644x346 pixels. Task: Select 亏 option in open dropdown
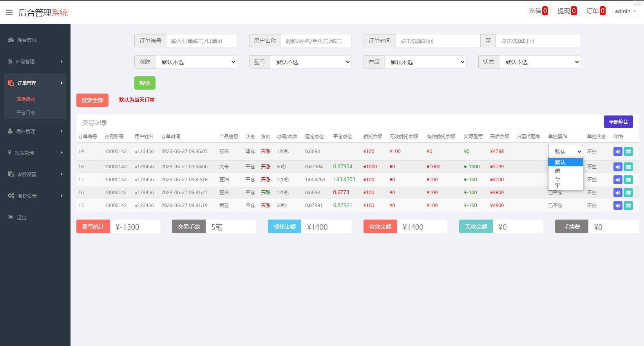(557, 178)
